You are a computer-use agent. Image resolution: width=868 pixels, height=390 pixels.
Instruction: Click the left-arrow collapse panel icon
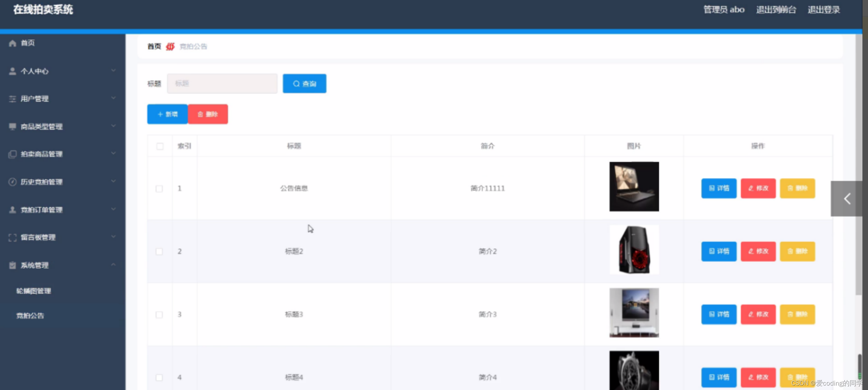point(847,199)
